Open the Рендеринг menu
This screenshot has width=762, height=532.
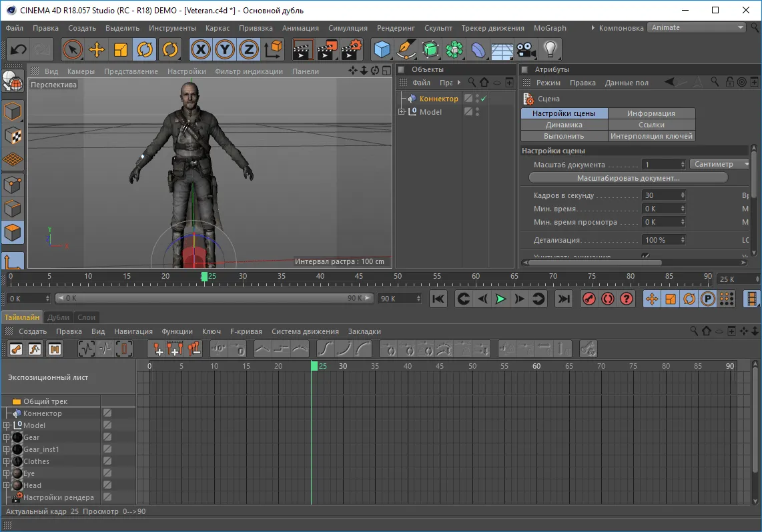396,28
